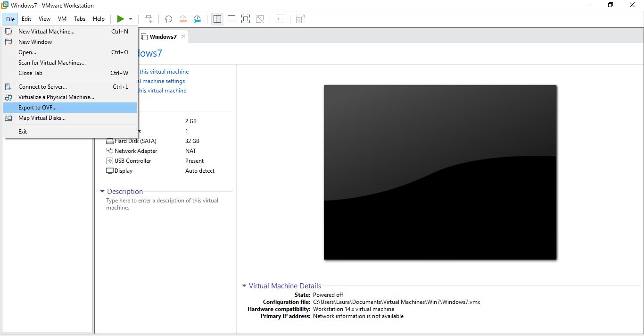Click the console view icon

[x=280, y=19]
